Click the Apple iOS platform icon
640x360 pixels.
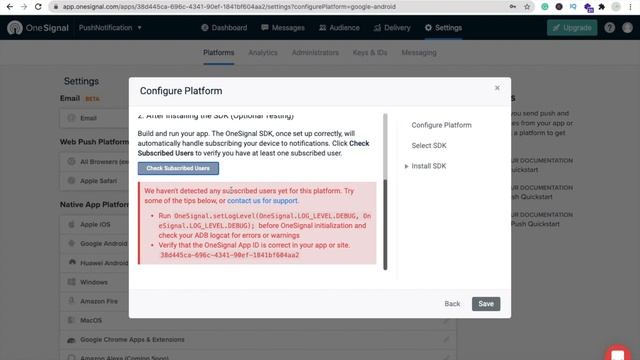71,224
